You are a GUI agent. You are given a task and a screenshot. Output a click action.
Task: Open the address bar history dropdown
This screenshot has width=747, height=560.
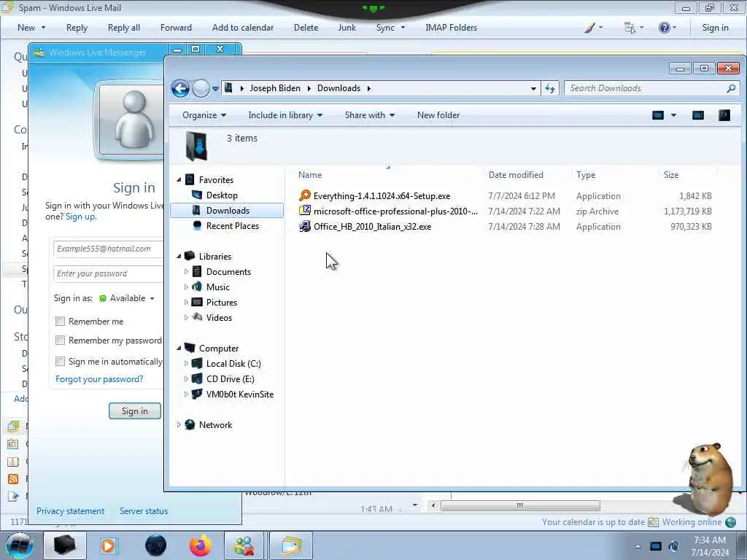(533, 88)
